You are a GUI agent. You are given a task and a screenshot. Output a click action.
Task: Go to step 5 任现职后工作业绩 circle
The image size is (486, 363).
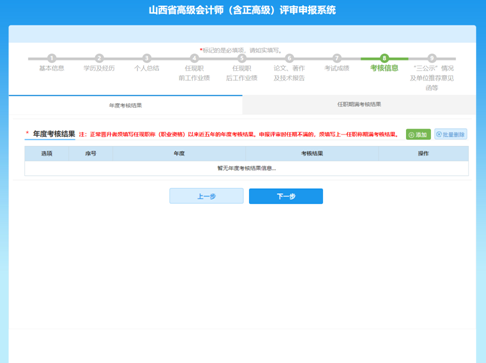pyautogui.click(x=242, y=58)
